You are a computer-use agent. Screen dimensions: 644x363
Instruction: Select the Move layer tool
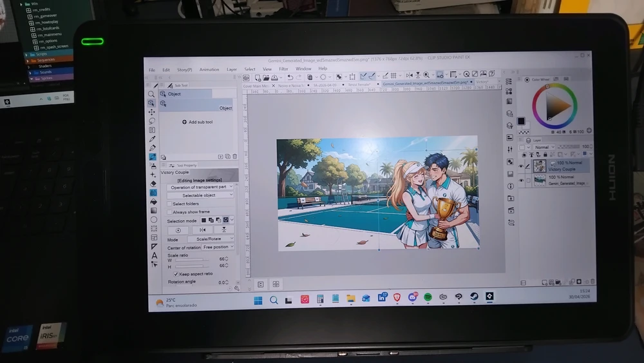(152, 112)
